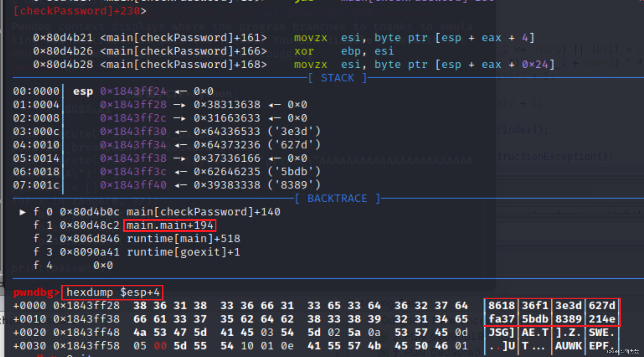Screen dimensions: 644x357
Task: Click stack row 07:001c offset
Action: click(36, 185)
